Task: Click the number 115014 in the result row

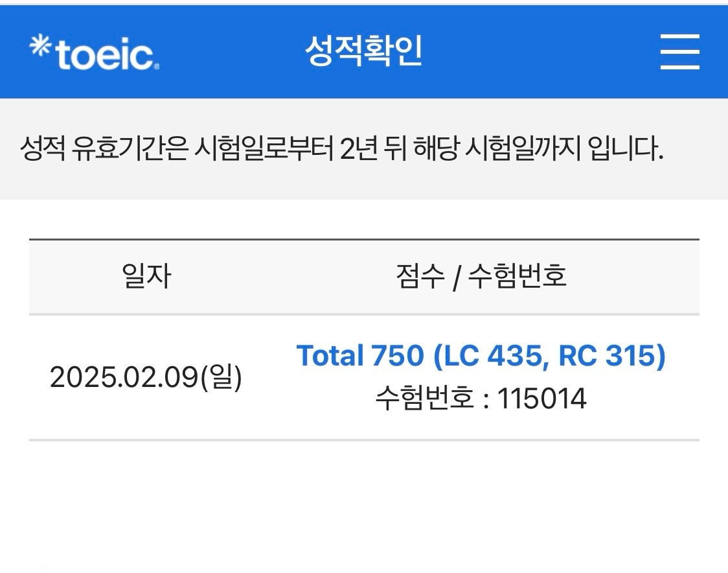Action: (x=542, y=399)
